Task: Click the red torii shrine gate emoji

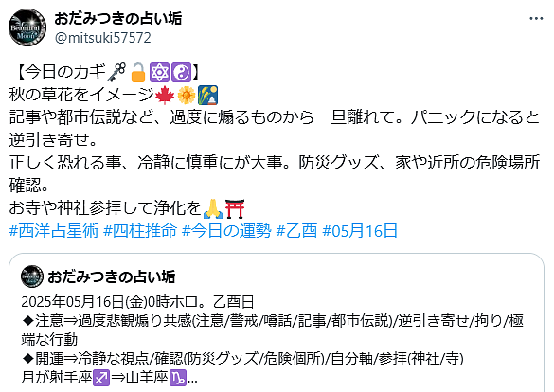Action: (235, 208)
